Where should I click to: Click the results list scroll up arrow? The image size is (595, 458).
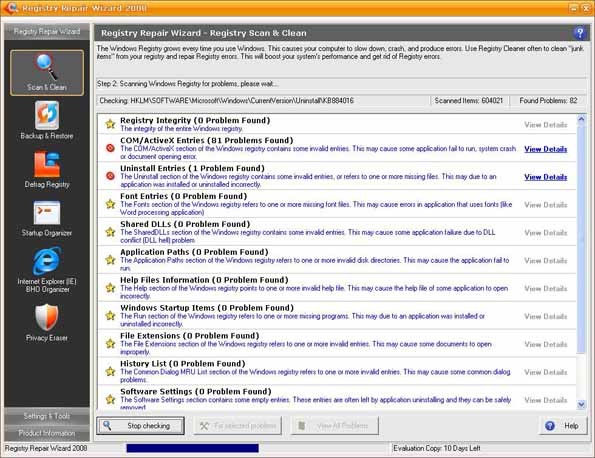pos(581,119)
